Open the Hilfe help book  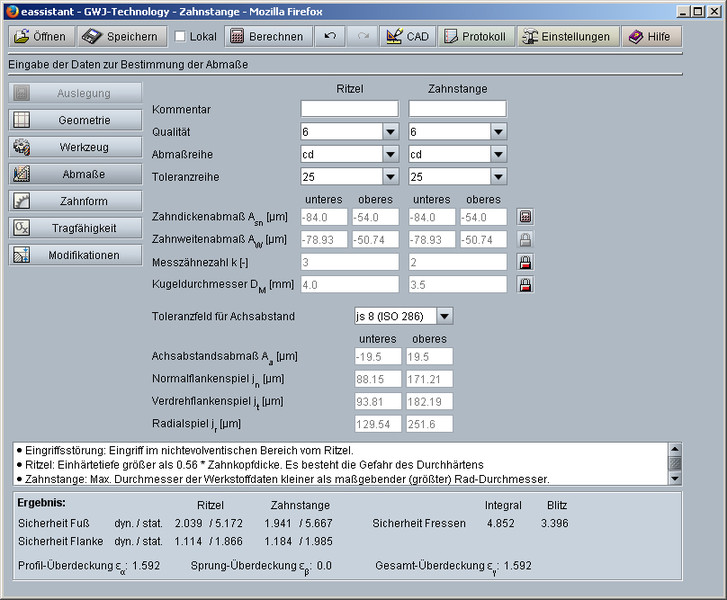coord(651,37)
